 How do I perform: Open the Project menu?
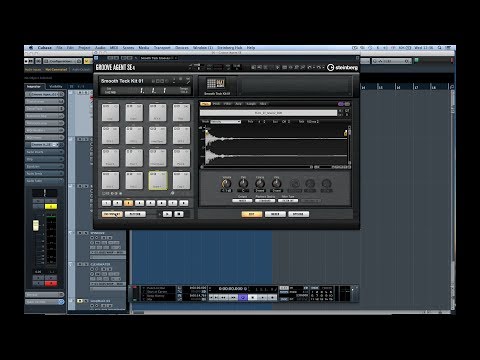(84, 48)
